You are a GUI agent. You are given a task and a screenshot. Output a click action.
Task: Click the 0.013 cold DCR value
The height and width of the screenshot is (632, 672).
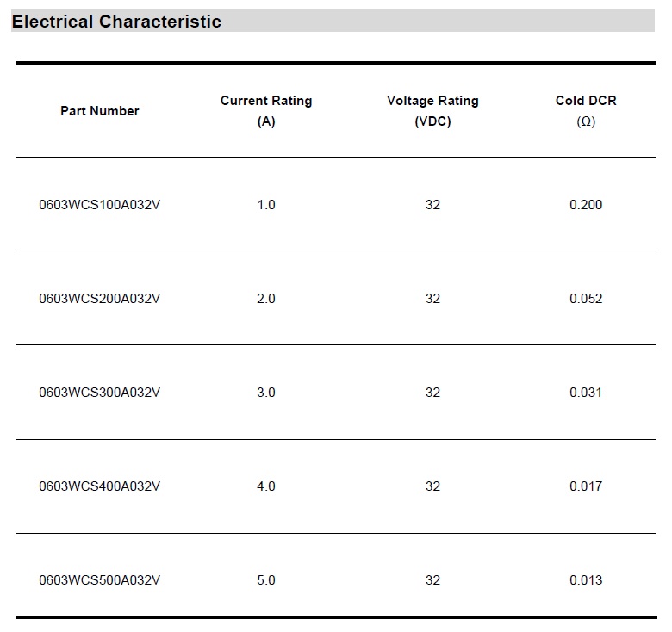click(586, 580)
